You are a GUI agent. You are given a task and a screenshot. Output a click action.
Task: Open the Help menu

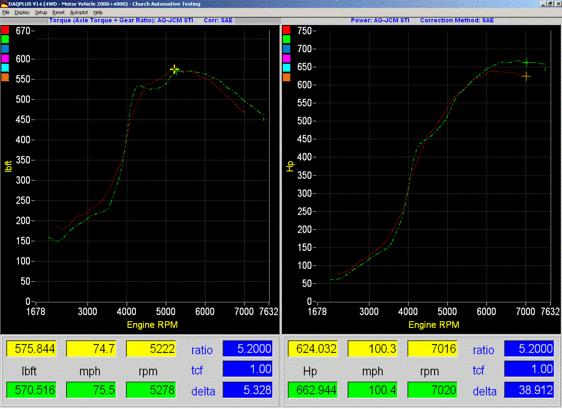pos(98,12)
